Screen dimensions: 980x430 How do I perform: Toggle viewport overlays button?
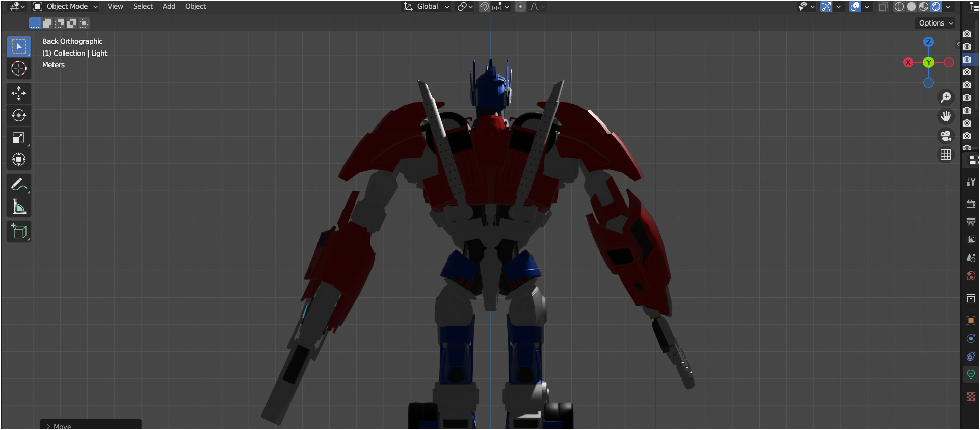click(x=855, y=7)
